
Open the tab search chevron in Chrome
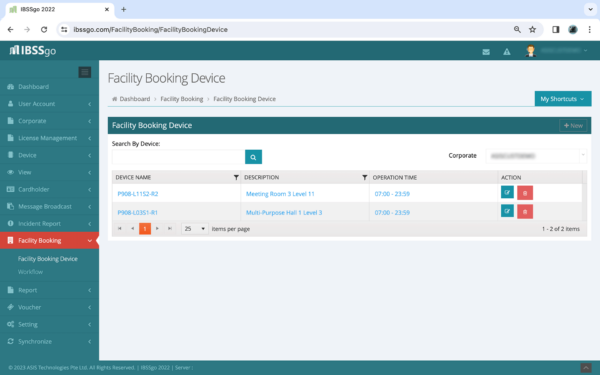click(590, 10)
